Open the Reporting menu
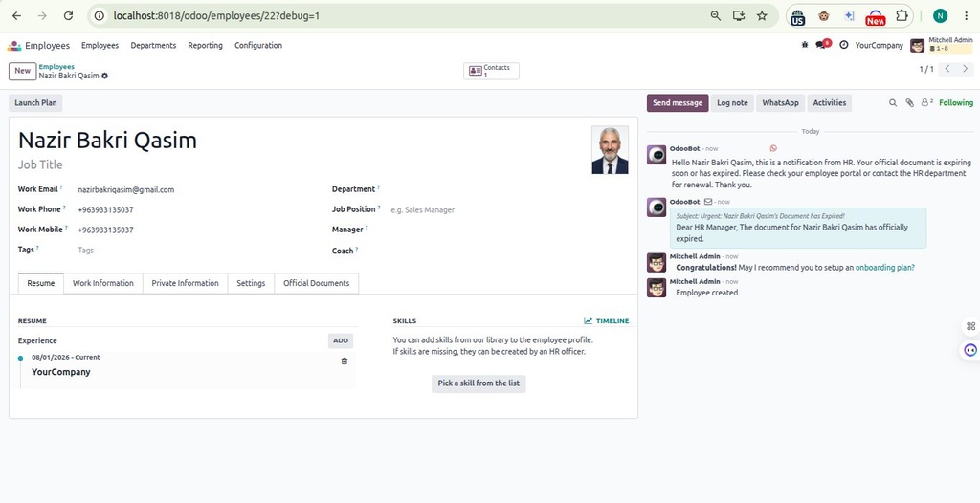Viewport: 980px width, 503px height. tap(205, 46)
